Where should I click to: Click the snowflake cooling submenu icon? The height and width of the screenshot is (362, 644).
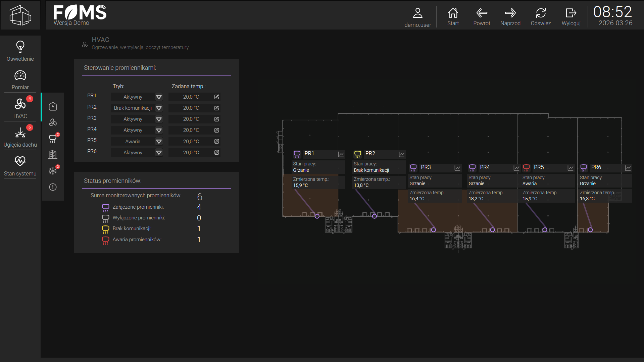pyautogui.click(x=53, y=170)
